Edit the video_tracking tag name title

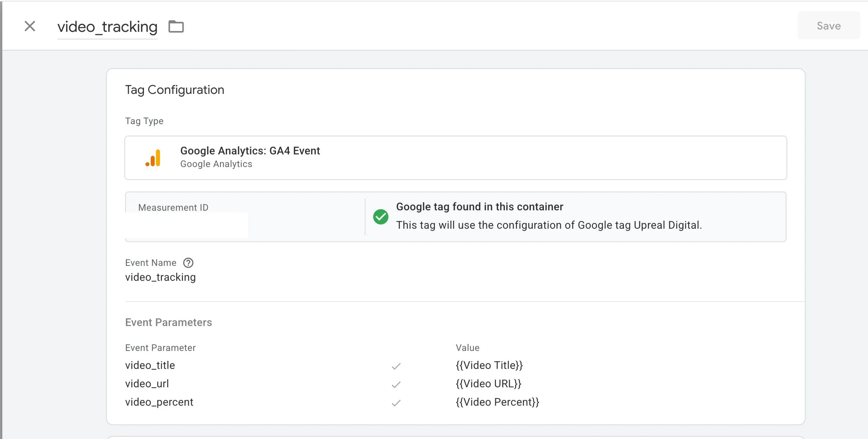(107, 27)
